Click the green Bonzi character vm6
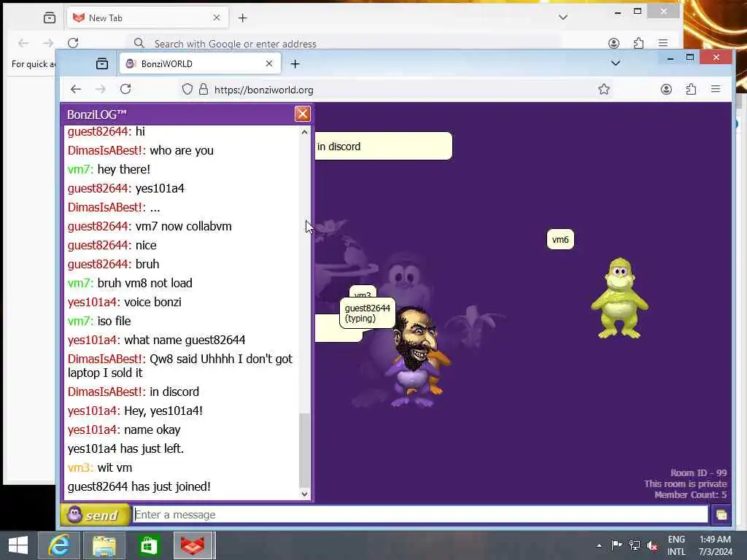 coord(619,298)
